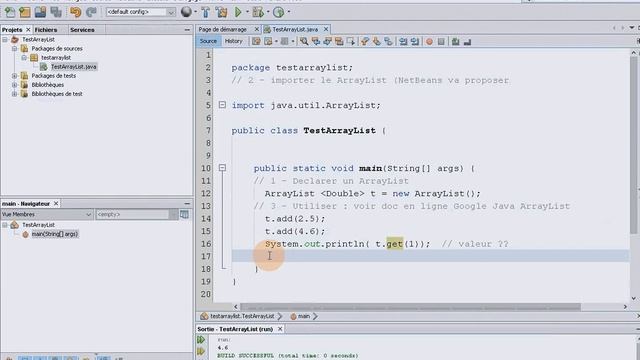Click the Shift Line Right icon

pyautogui.click(x=415, y=41)
